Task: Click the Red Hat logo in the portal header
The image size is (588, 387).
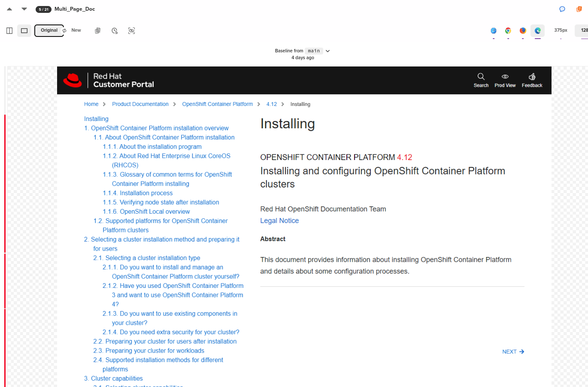Action: click(73, 80)
